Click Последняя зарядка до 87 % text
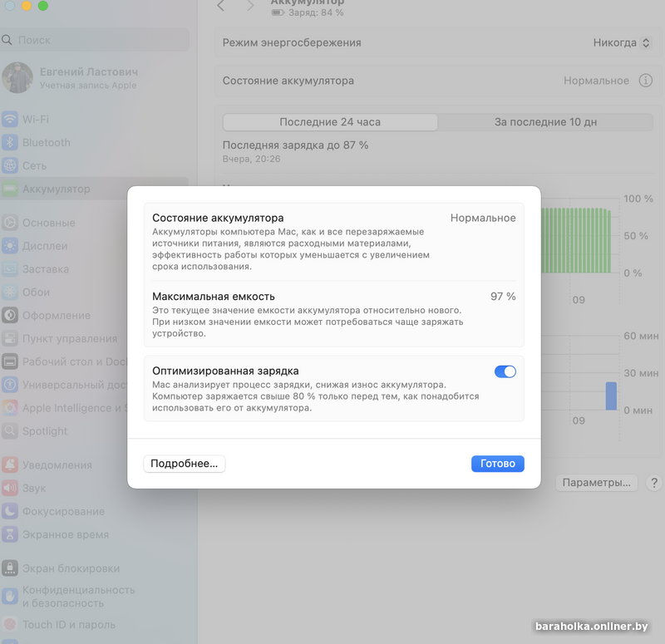The width and height of the screenshot is (665, 644). (295, 145)
